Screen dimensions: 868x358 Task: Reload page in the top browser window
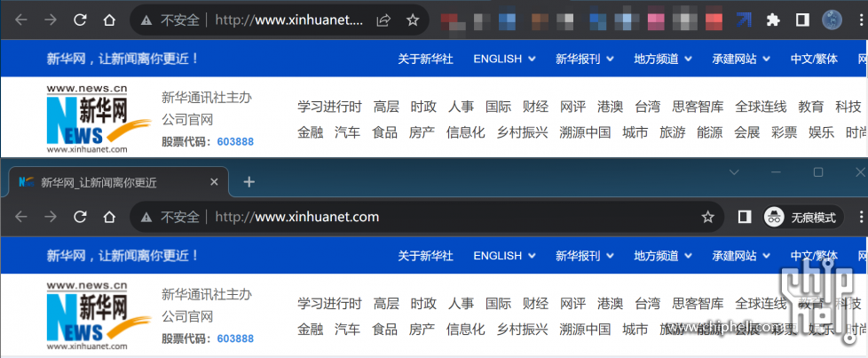(80, 20)
